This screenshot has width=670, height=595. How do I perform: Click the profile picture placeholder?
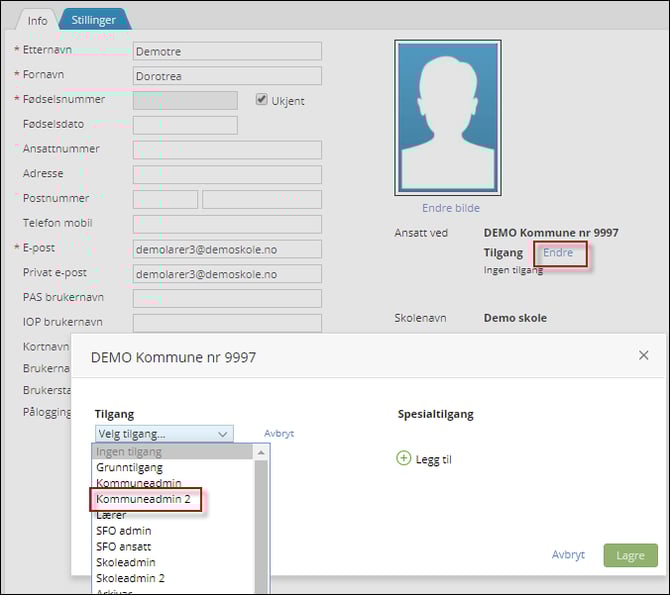448,117
